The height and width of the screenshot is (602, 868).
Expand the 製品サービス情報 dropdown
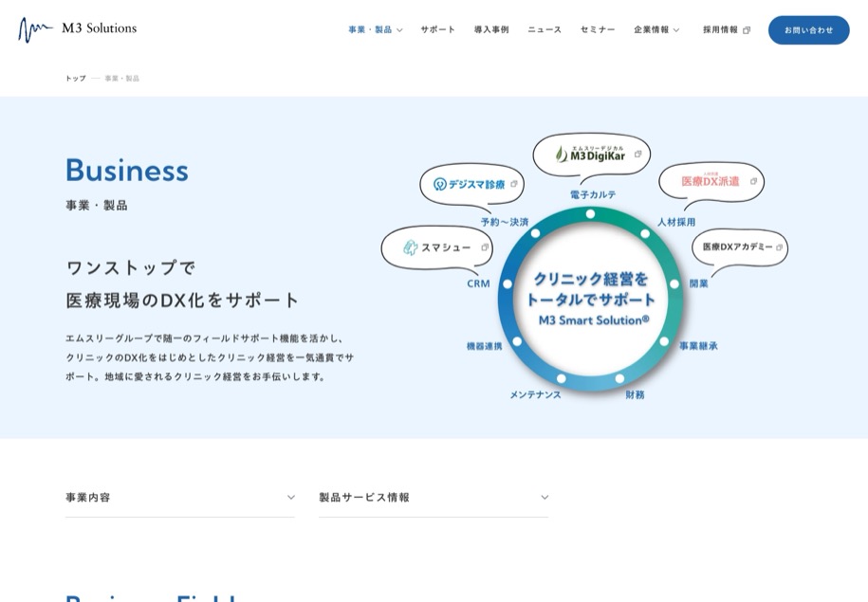pos(434,498)
